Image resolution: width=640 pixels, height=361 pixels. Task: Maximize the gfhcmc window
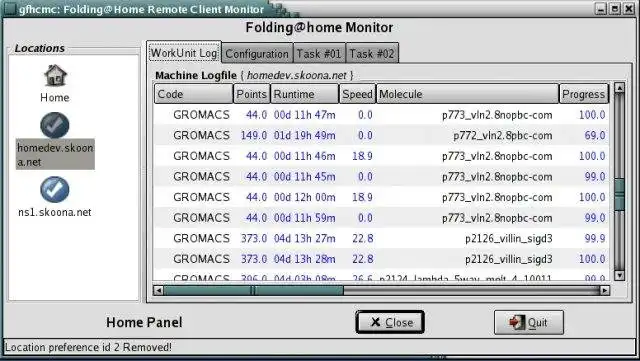click(615, 9)
